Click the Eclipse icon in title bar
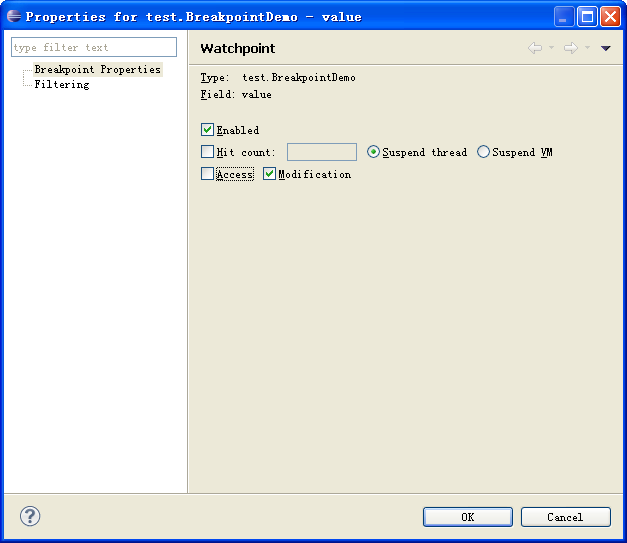Image resolution: width=627 pixels, height=543 pixels. pyautogui.click(x=14, y=16)
